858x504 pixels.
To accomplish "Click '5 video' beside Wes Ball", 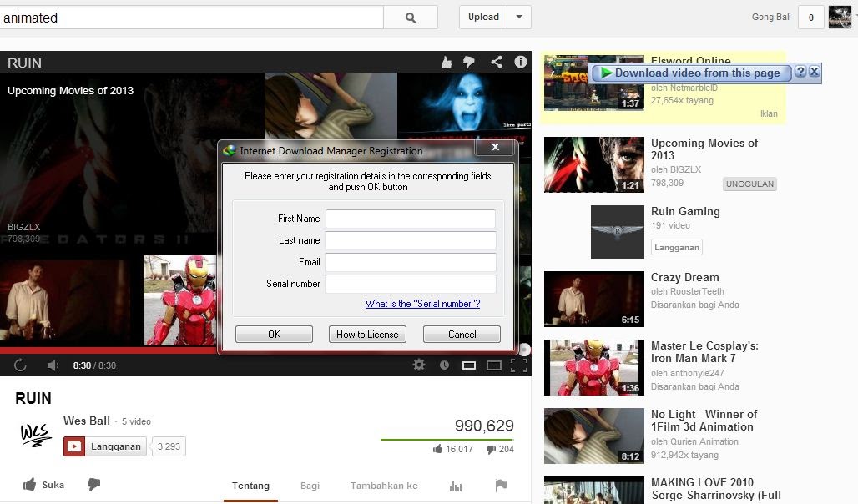I will (136, 421).
